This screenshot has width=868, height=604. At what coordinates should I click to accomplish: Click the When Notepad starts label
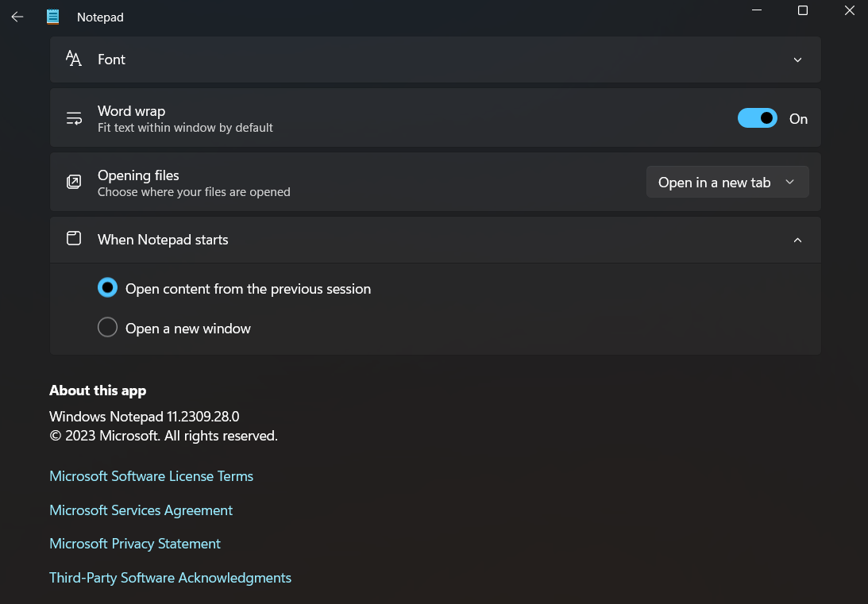163,240
